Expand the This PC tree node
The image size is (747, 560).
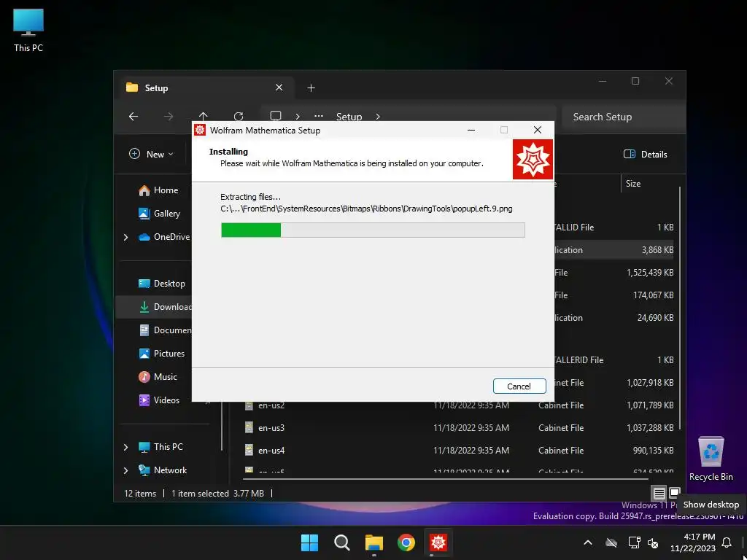(125, 447)
